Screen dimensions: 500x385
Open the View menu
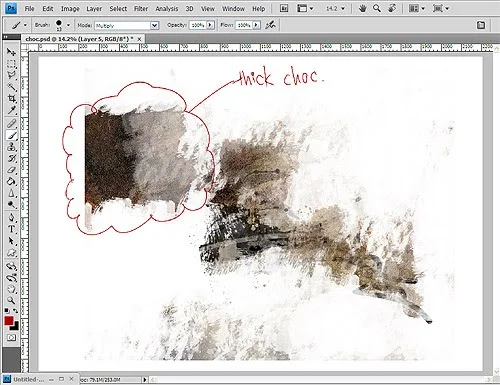click(208, 9)
